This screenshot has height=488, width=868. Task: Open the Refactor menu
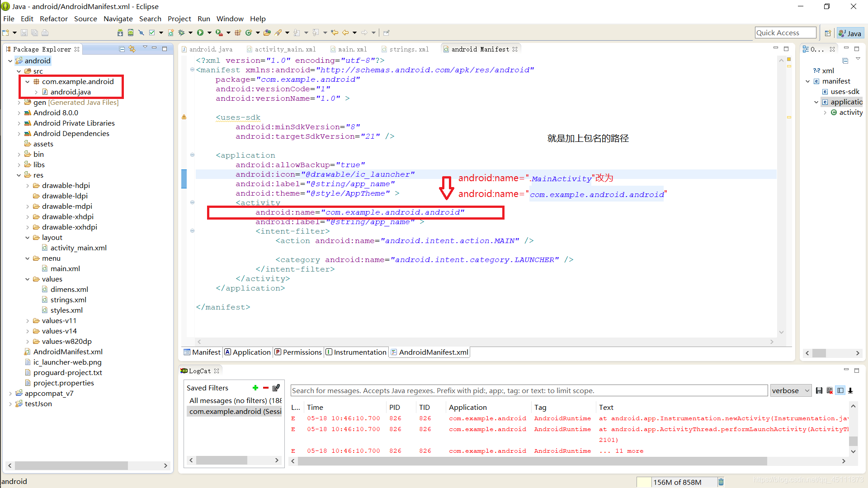[53, 19]
